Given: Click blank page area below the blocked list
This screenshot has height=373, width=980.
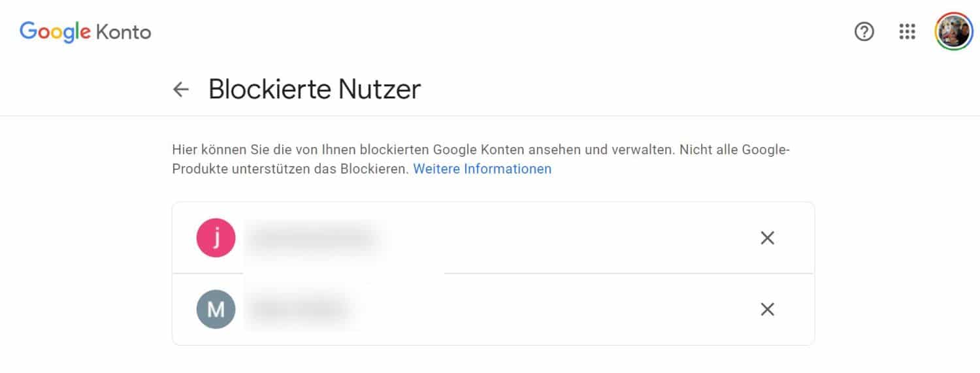Looking at the screenshot, I should click(490, 361).
